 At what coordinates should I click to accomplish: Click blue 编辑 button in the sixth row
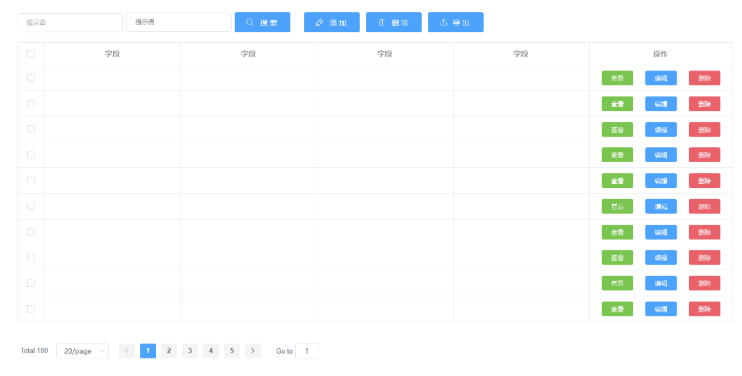(661, 206)
